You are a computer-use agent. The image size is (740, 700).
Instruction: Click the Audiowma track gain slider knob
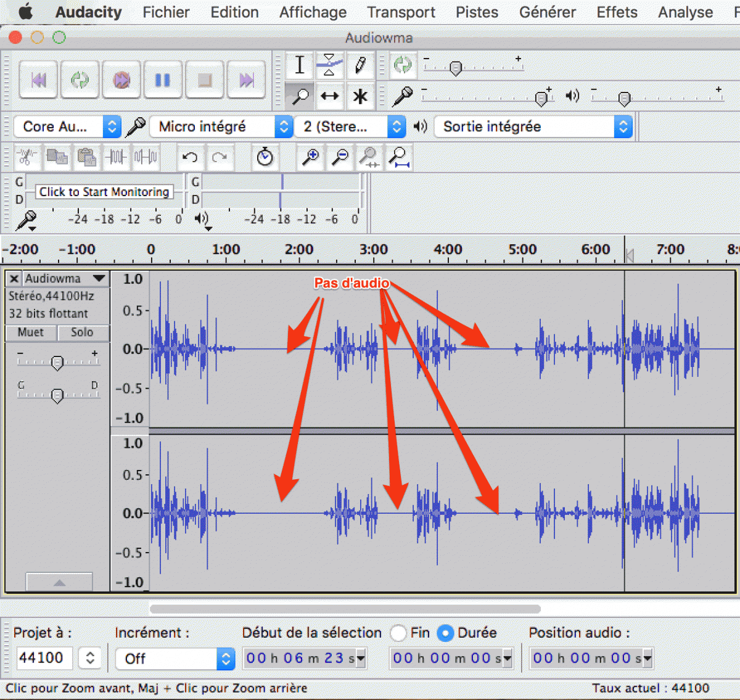point(57,363)
